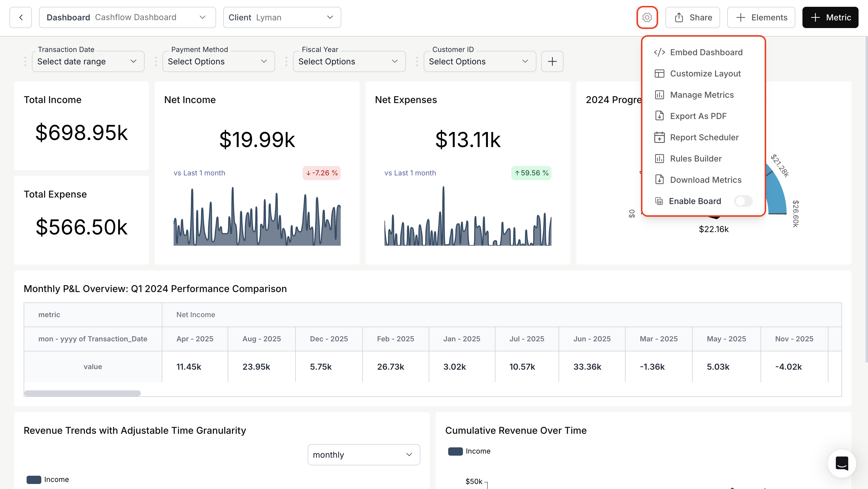Select Customize Layout from menu
This screenshot has height=489, width=868.
tap(705, 74)
